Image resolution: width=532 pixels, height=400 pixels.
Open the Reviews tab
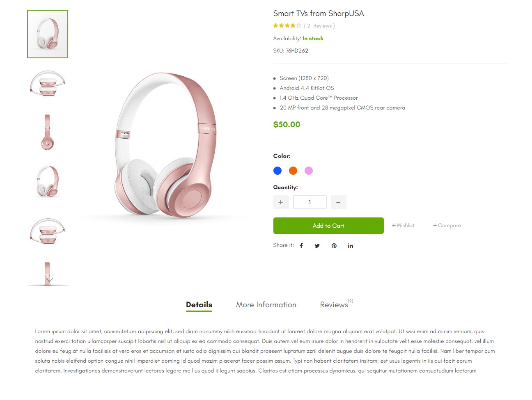(334, 305)
